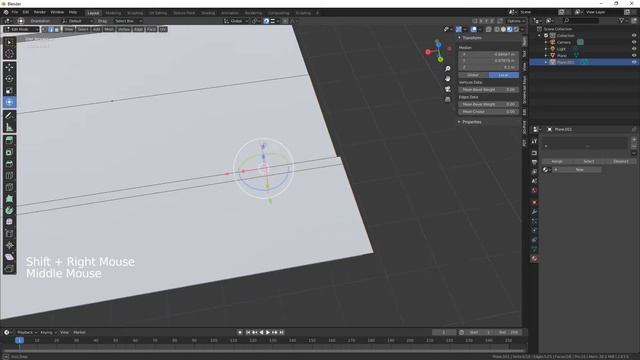Screen dimensions: 640x360
Task: Click the viewport zoom magnifier icon
Action: coord(448,69)
